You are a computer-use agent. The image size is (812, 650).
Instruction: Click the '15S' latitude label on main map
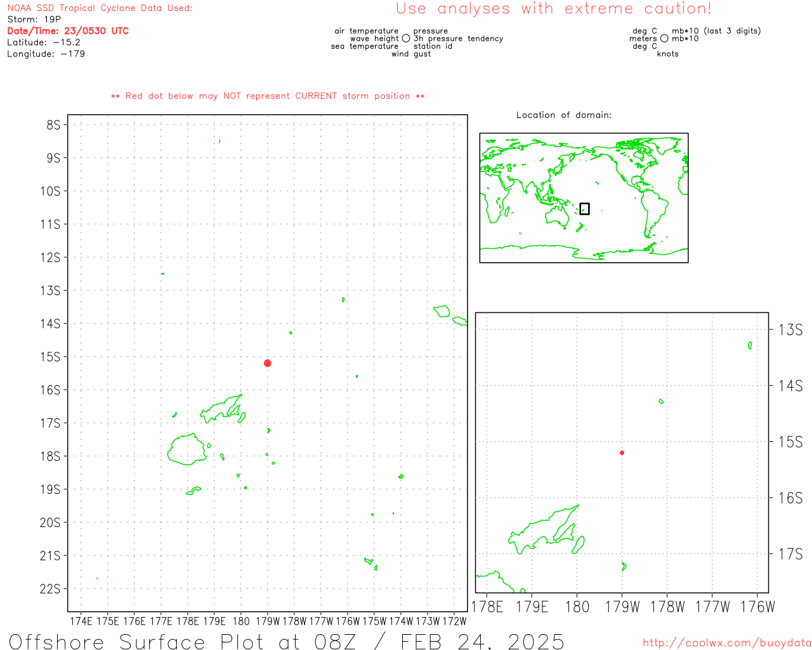point(51,357)
